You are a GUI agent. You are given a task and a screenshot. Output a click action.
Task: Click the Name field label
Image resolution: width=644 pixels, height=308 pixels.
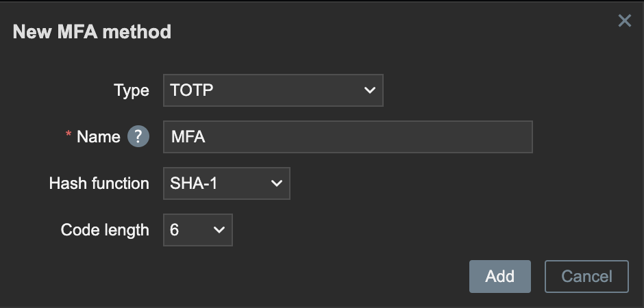(x=99, y=137)
